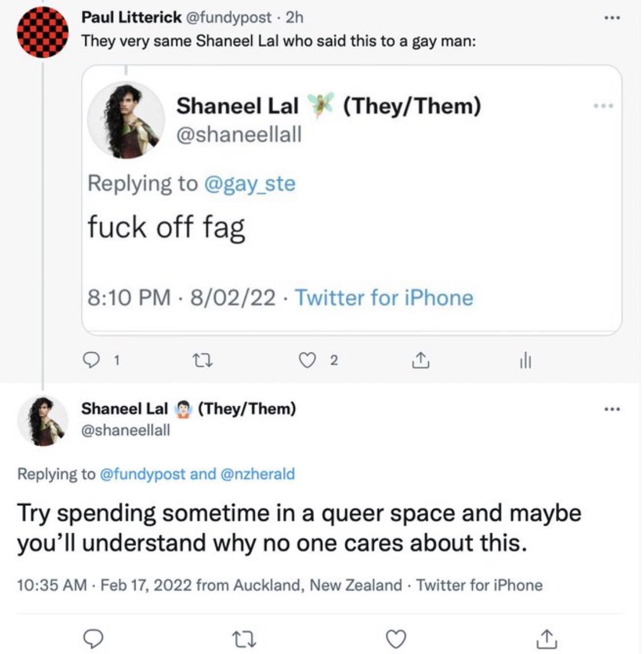Open @nzherald mention in reply header

(258, 474)
